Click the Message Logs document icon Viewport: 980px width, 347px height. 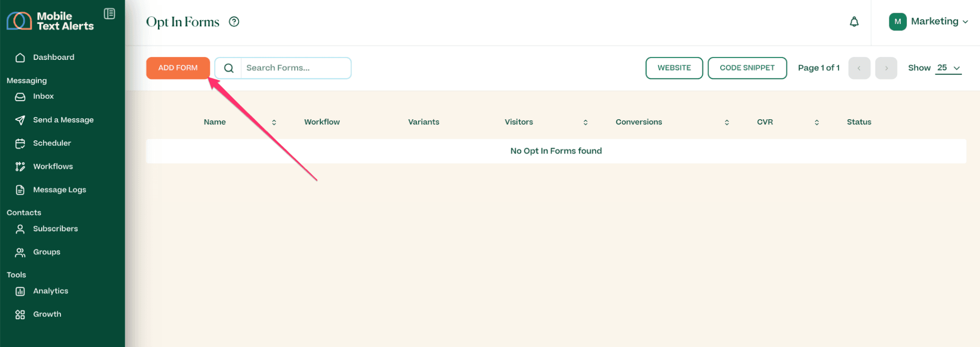(x=20, y=190)
